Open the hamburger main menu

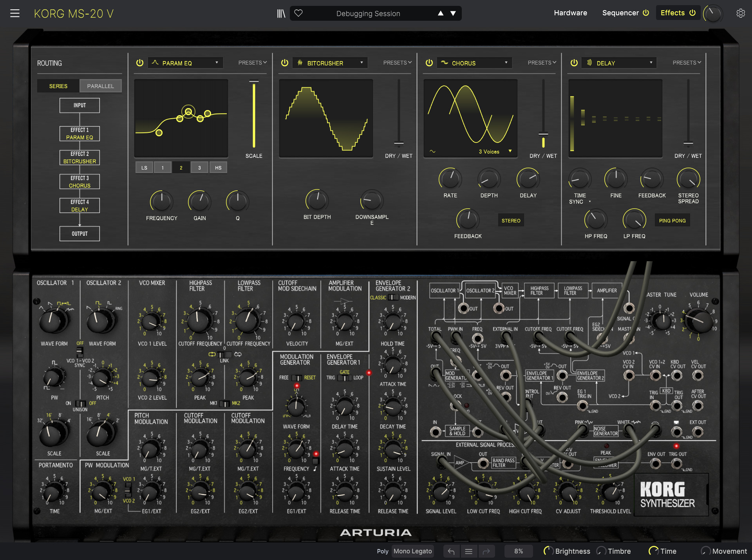[x=15, y=13]
